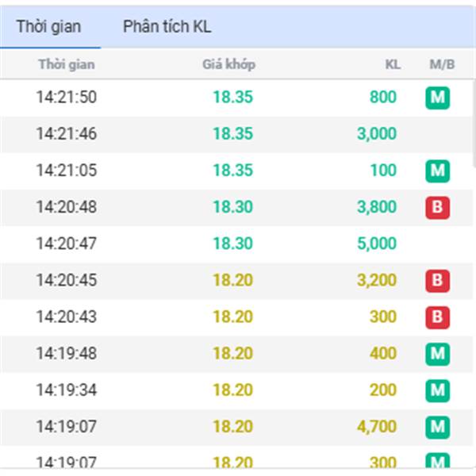This screenshot has width=476, height=476.
Task: Click the green M badge at 14:19:34
Action: (x=437, y=390)
